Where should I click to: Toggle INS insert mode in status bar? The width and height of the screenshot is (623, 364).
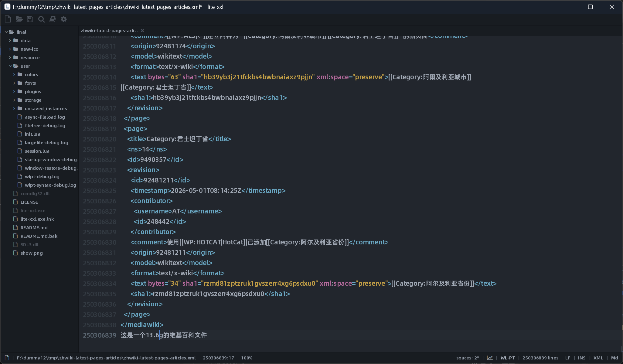point(582,358)
